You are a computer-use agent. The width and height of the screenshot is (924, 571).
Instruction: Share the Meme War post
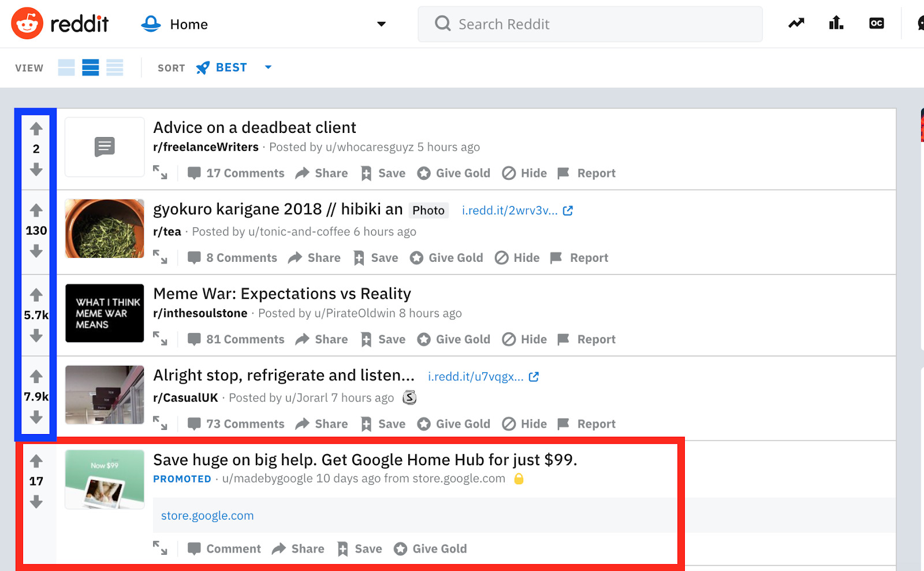coord(322,339)
